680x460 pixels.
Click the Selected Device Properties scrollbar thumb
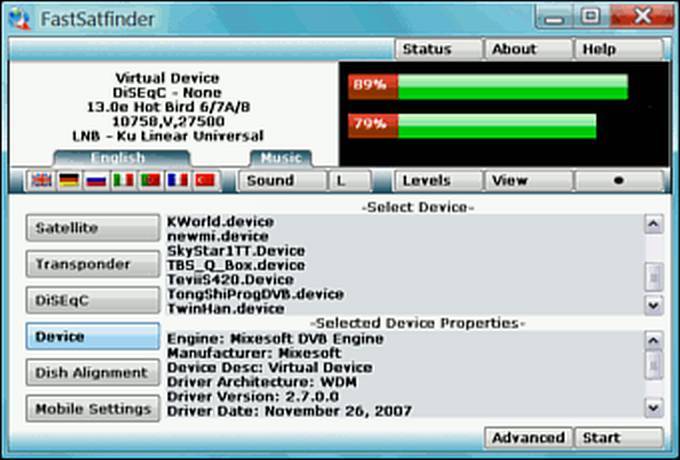click(x=654, y=365)
